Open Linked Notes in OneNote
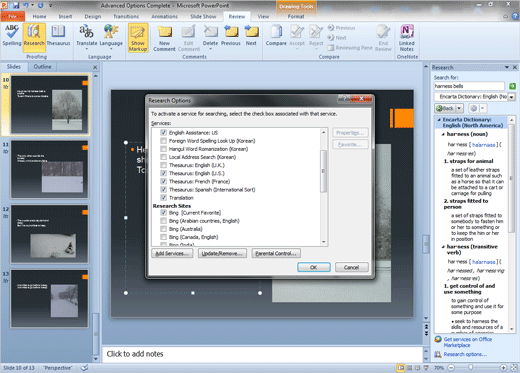This screenshot has height=373, width=520. (407, 38)
